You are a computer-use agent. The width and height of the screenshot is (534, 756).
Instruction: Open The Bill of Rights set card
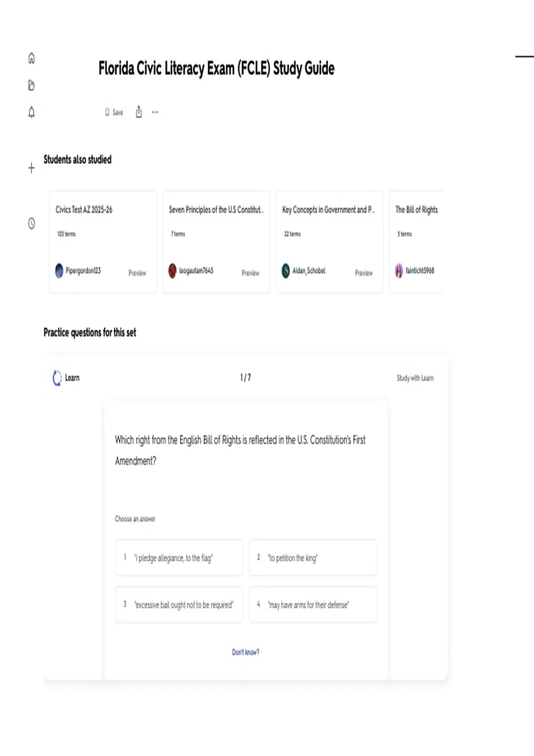(x=416, y=242)
